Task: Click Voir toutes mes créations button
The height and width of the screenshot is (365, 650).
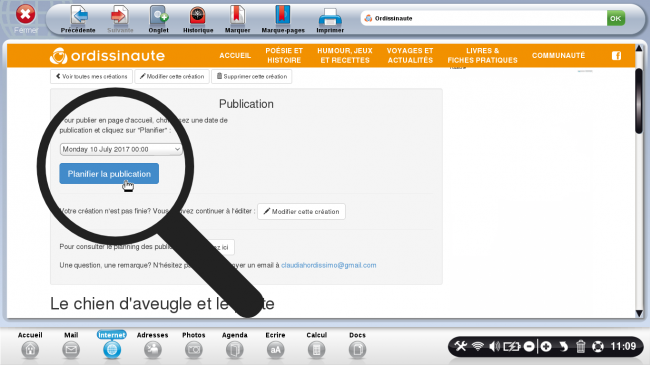Action: click(92, 76)
